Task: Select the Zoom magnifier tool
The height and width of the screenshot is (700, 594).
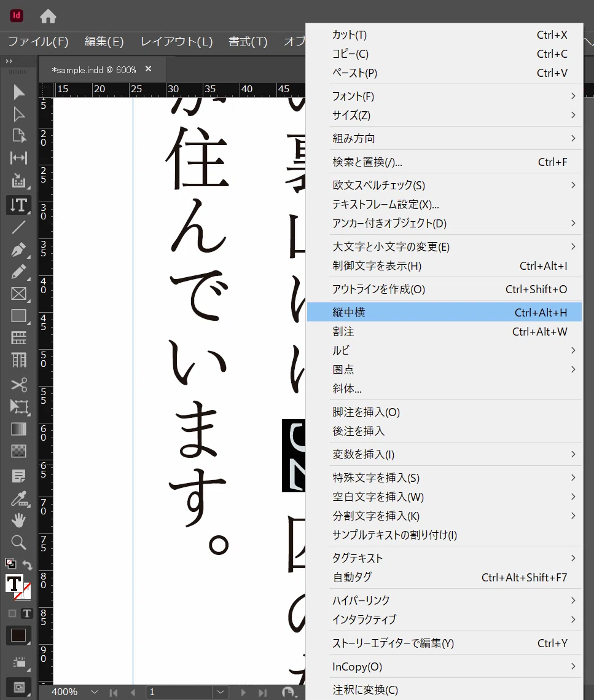Action: point(18,543)
